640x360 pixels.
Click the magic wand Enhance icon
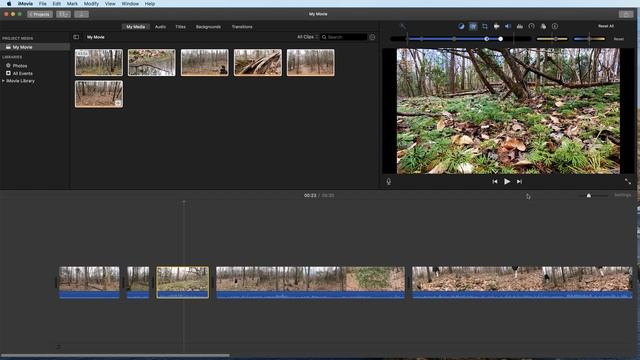point(403,26)
